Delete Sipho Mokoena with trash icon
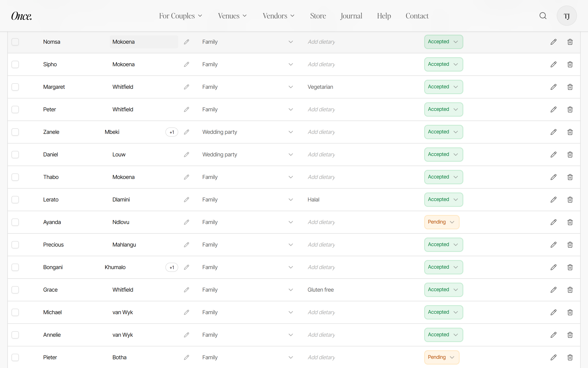 [570, 64]
